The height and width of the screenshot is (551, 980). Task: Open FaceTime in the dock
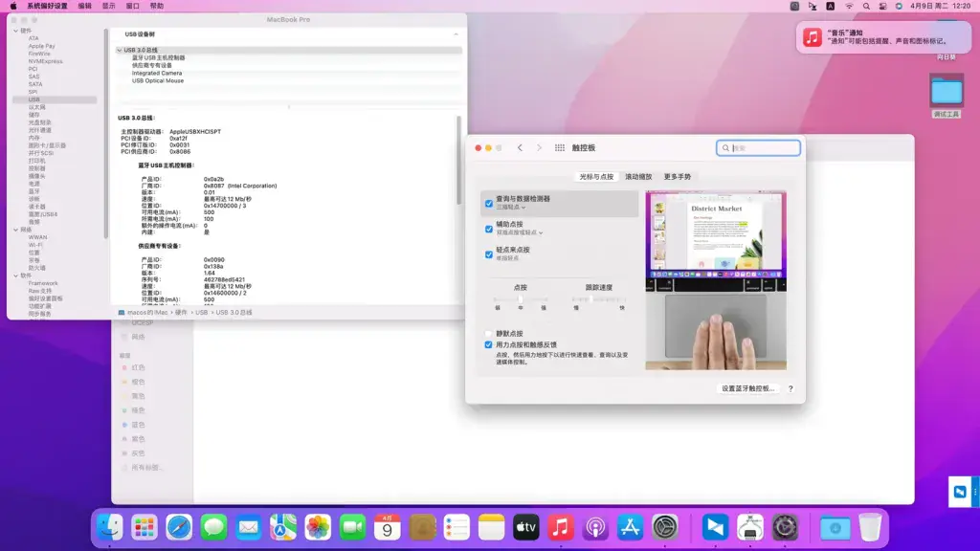click(x=352, y=528)
